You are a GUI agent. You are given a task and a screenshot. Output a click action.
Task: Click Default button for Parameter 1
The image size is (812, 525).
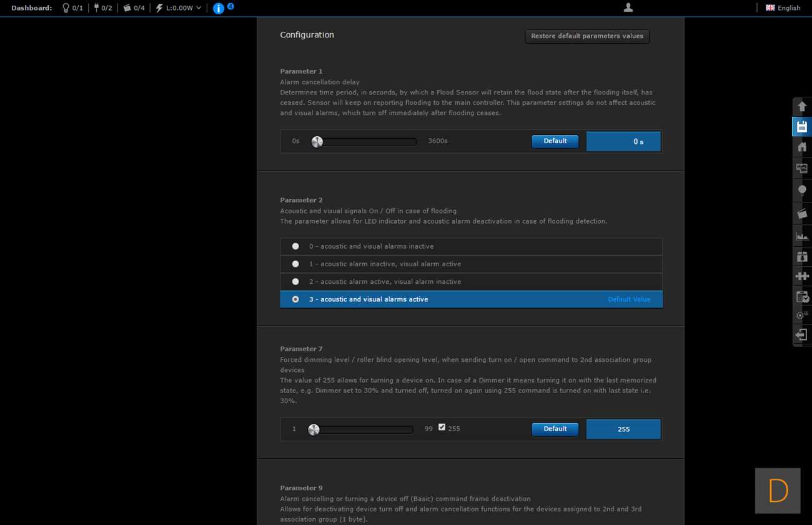[x=555, y=141]
